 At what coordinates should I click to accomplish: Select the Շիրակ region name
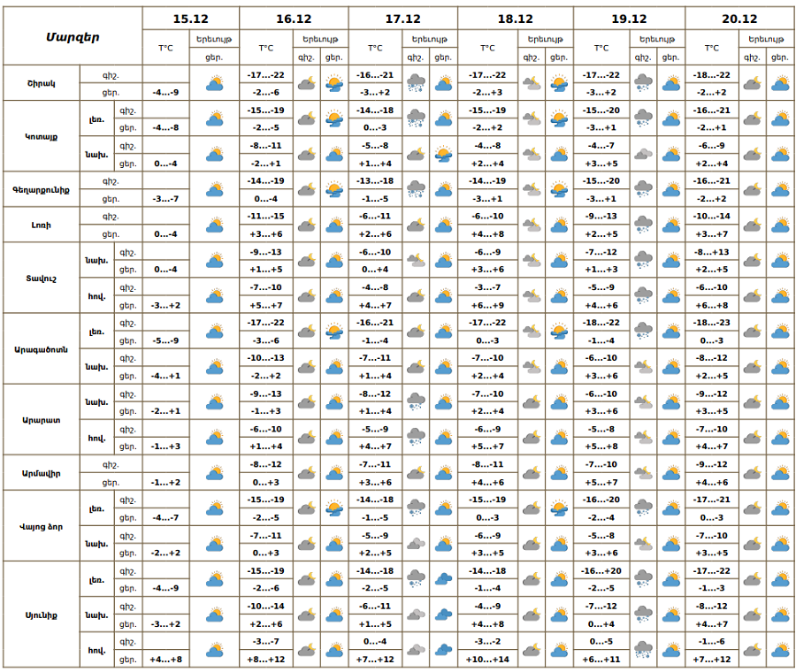[41, 83]
